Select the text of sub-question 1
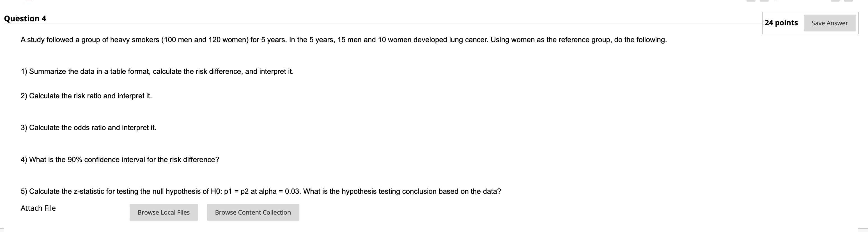 click(x=157, y=71)
